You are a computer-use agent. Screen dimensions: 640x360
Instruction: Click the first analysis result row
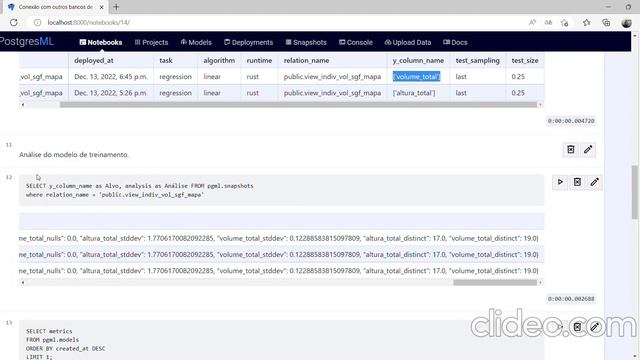[281, 238]
